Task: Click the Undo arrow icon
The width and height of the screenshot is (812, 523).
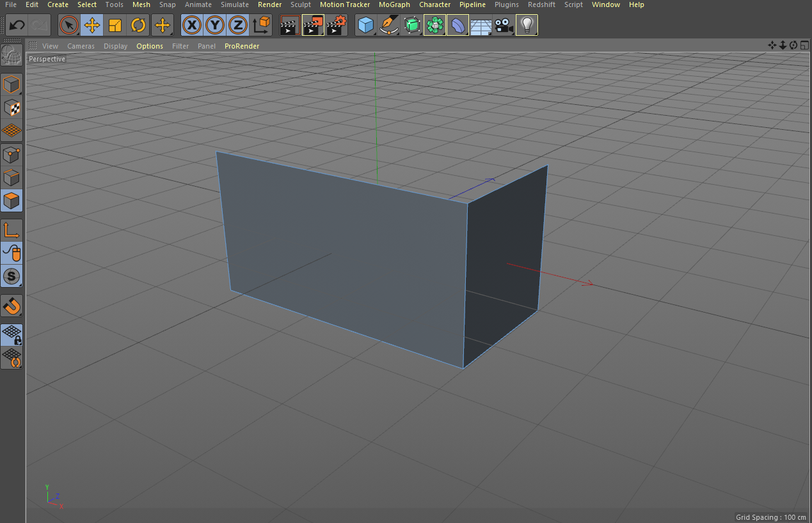Action: click(17, 26)
